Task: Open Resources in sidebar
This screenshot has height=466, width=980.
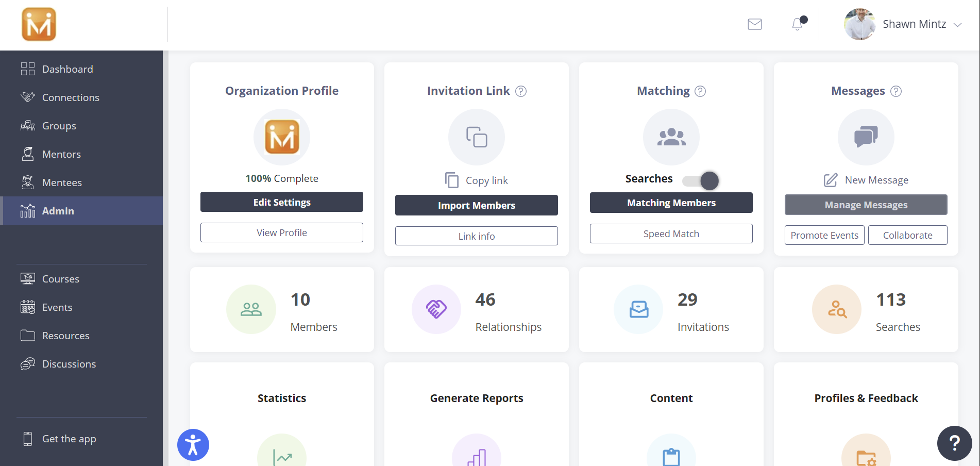Action: click(x=81, y=336)
